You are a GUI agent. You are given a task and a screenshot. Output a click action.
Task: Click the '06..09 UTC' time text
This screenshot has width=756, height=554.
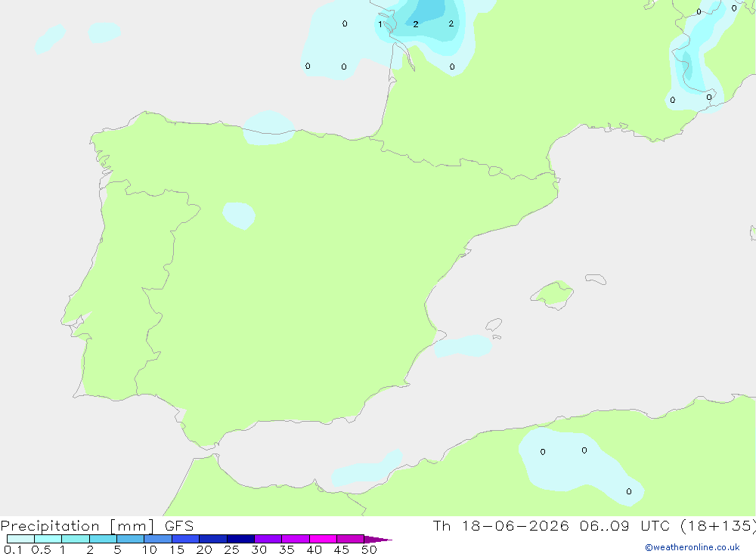point(625,526)
